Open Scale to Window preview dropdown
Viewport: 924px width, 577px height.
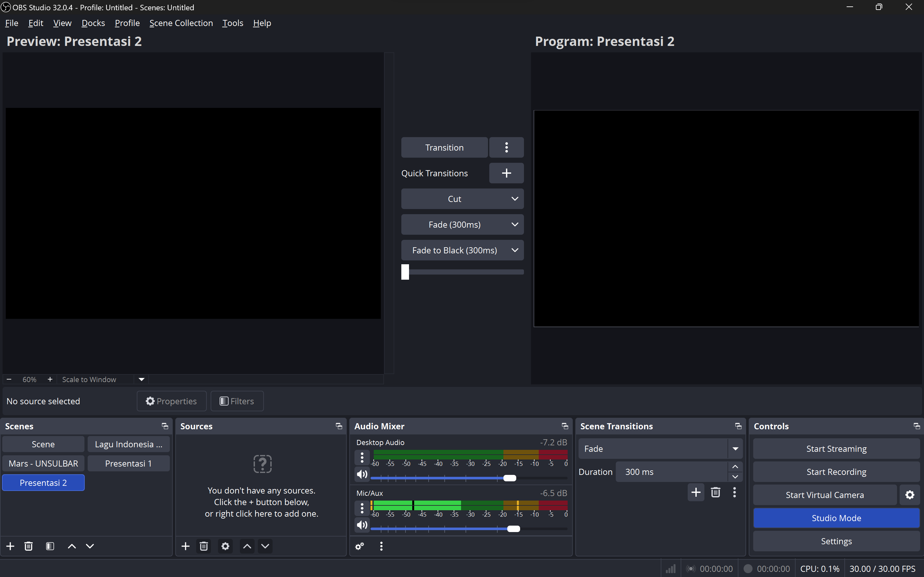[x=142, y=379]
